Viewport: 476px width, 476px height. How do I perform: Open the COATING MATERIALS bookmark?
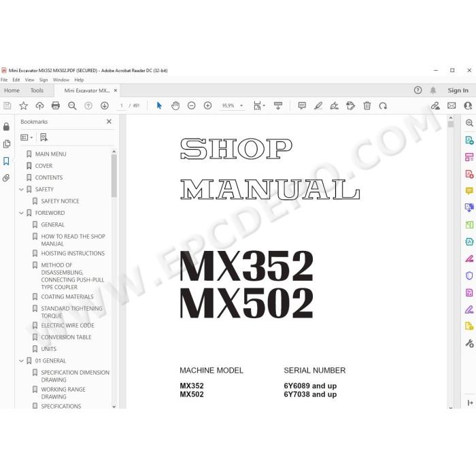tap(67, 297)
